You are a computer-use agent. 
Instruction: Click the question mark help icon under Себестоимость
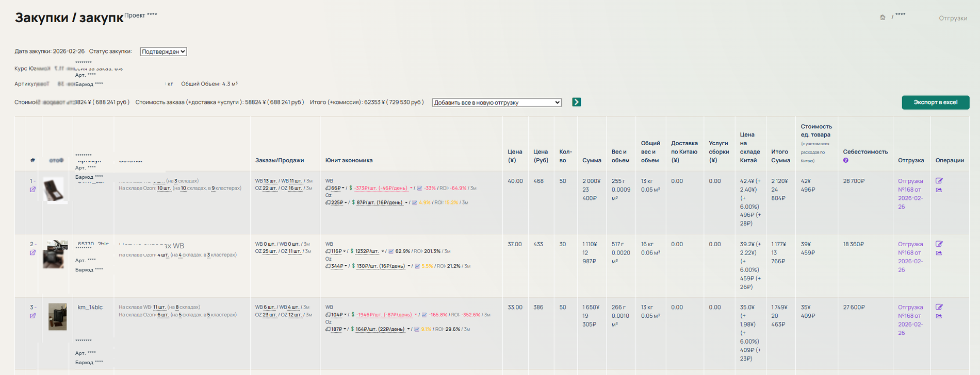(845, 161)
